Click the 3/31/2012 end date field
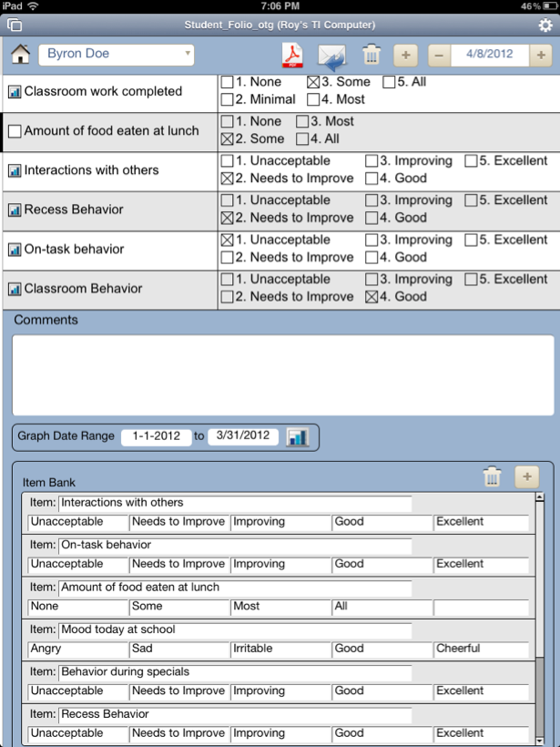The image size is (560, 747). tap(242, 436)
